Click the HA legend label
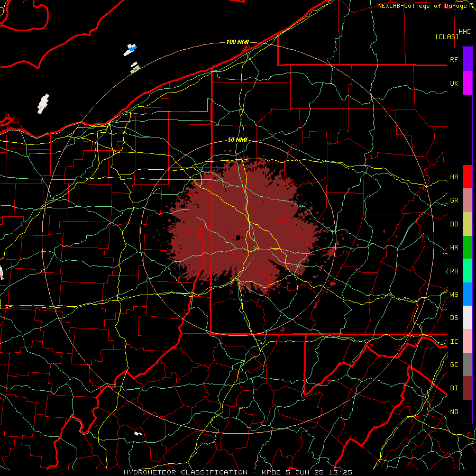 pos(454,177)
